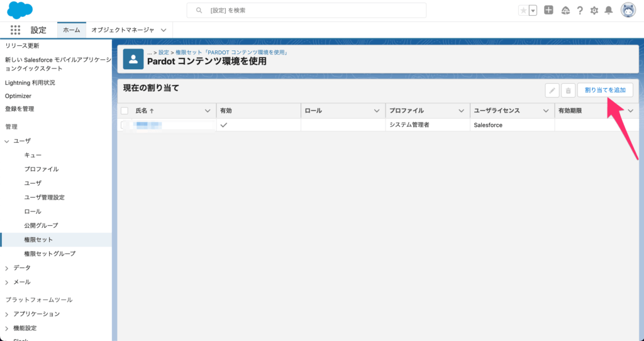The width and height of the screenshot is (644, 341).
Task: Expand the メール section
Action: tap(6, 282)
